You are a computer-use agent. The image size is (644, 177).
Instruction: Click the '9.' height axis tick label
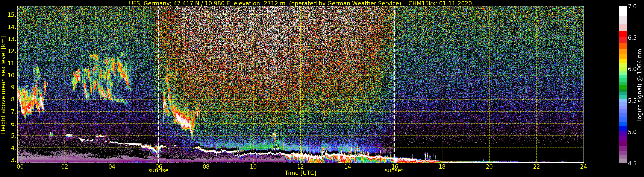pos(13,87)
